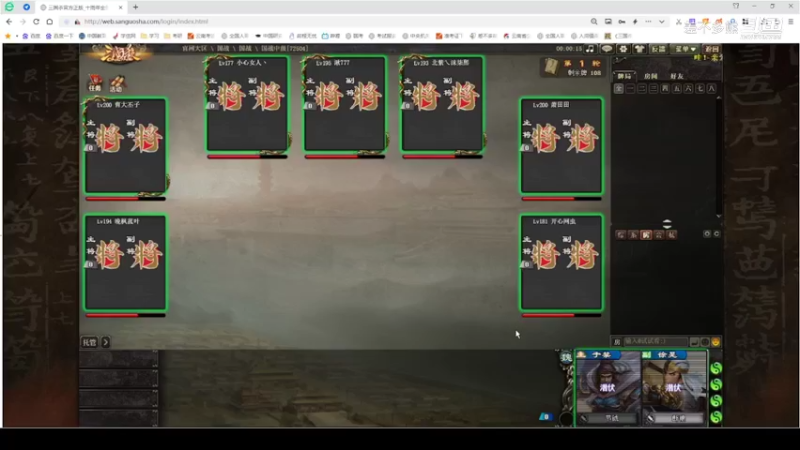This screenshot has height=450, width=800.
Task: Select the 六 seat filter
Action: click(688, 89)
